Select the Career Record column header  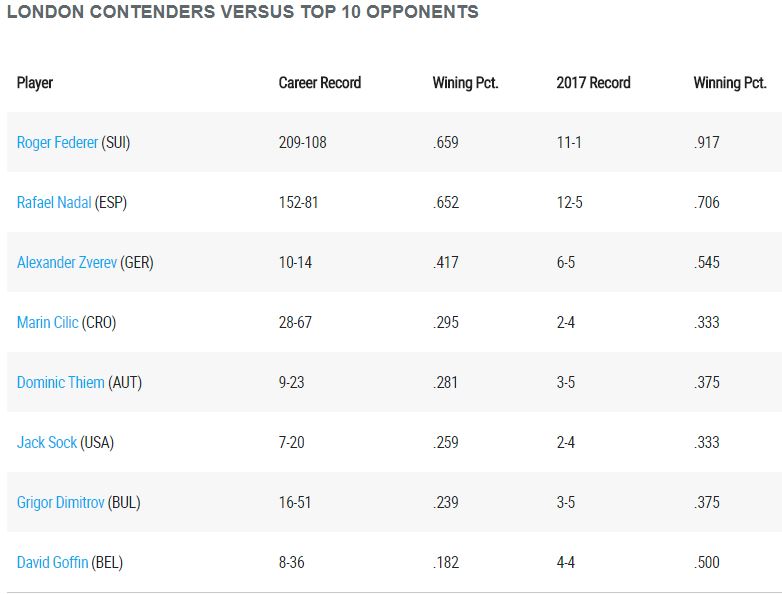[319, 83]
